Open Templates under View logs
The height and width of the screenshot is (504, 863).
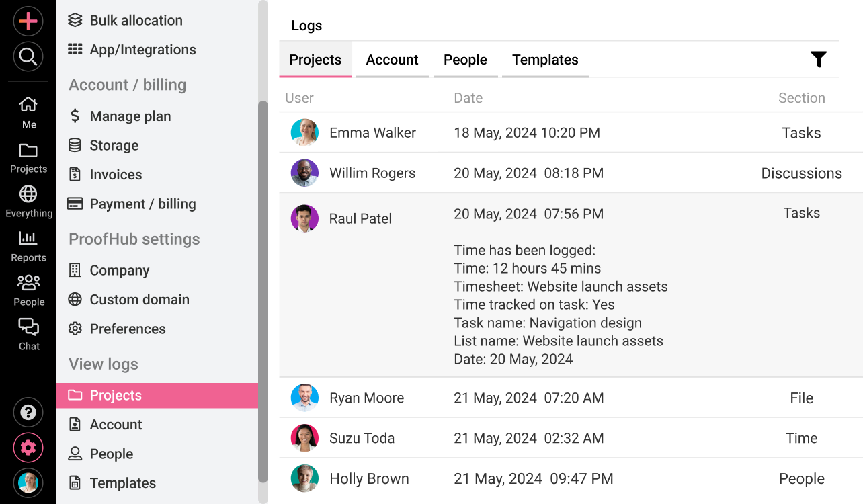click(x=124, y=482)
